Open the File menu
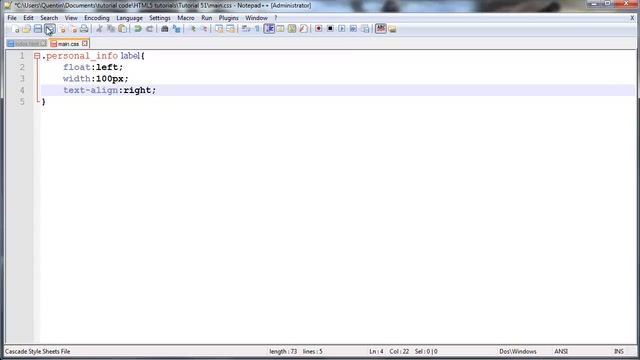Screen dimensions: 640x360 12,18
